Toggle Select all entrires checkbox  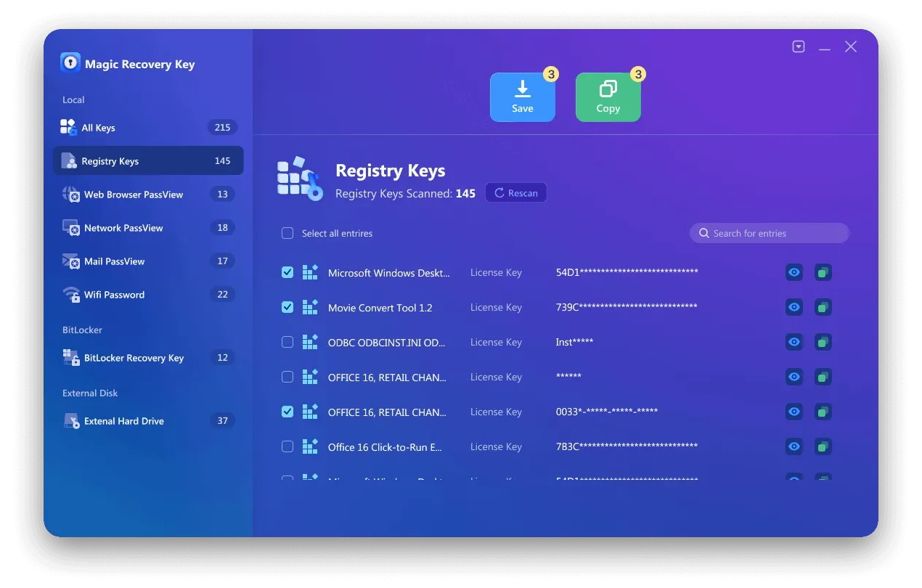pos(287,233)
